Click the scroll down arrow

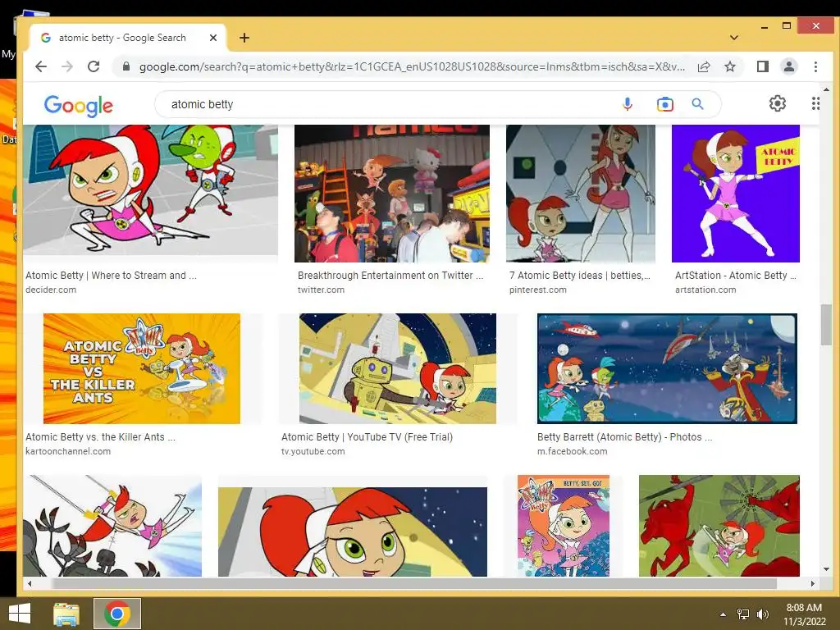(x=826, y=569)
